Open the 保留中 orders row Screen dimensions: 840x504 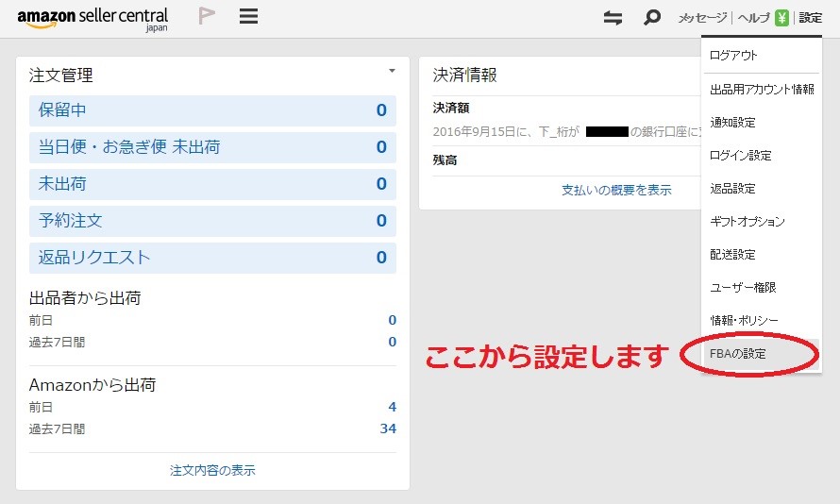212,110
